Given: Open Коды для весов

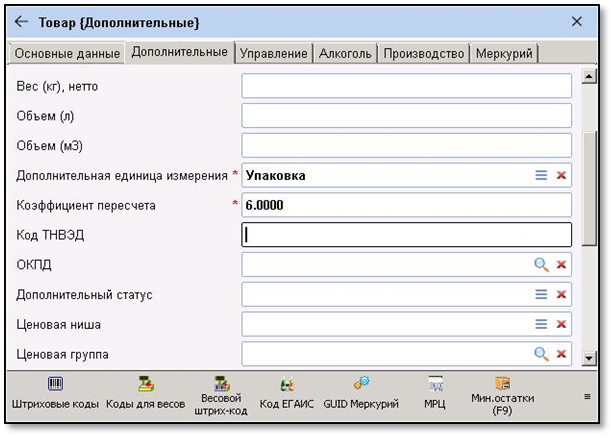Looking at the screenshot, I should pos(145,394).
